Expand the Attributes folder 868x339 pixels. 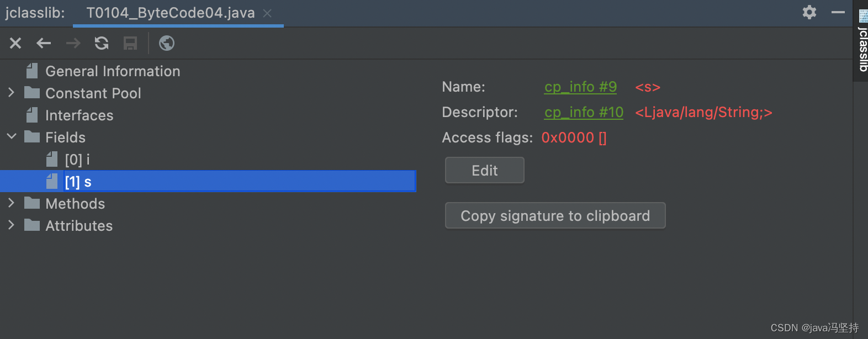(x=11, y=225)
